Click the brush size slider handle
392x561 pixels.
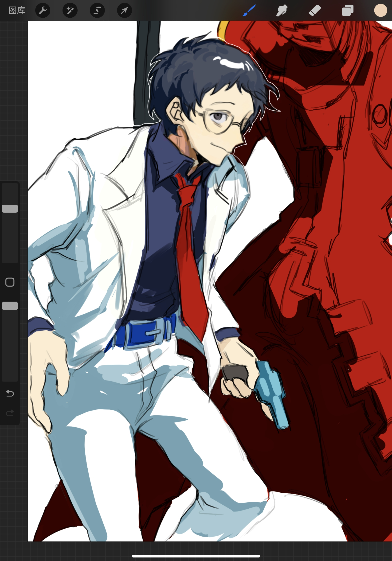tap(10, 208)
